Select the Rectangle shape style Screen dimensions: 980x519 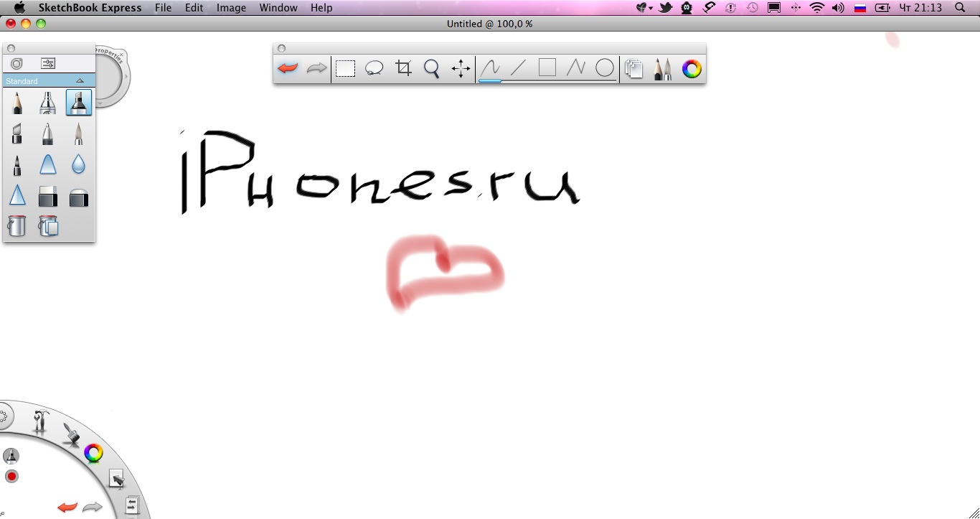[x=547, y=68]
